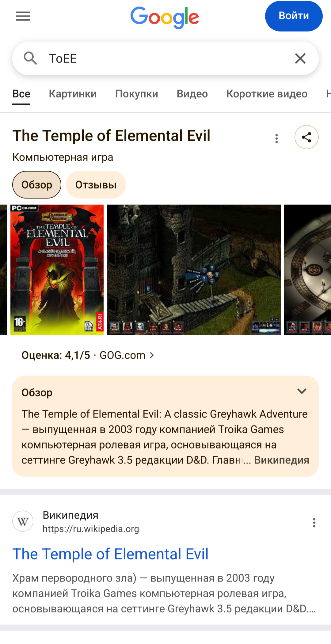Open the game box cover image
Image resolution: width=331 pixels, height=644 pixels.
(57, 270)
